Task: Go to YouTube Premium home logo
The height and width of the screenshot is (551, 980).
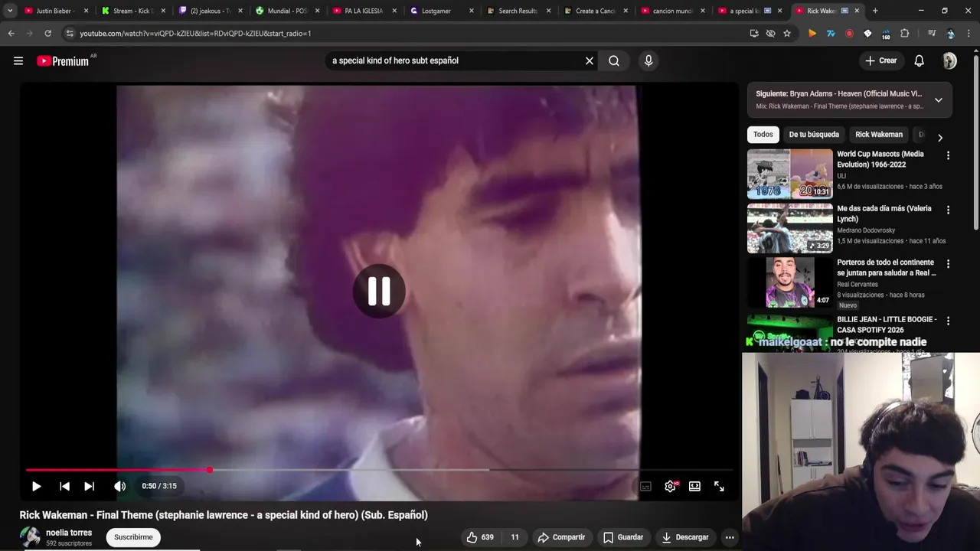Action: pos(64,60)
